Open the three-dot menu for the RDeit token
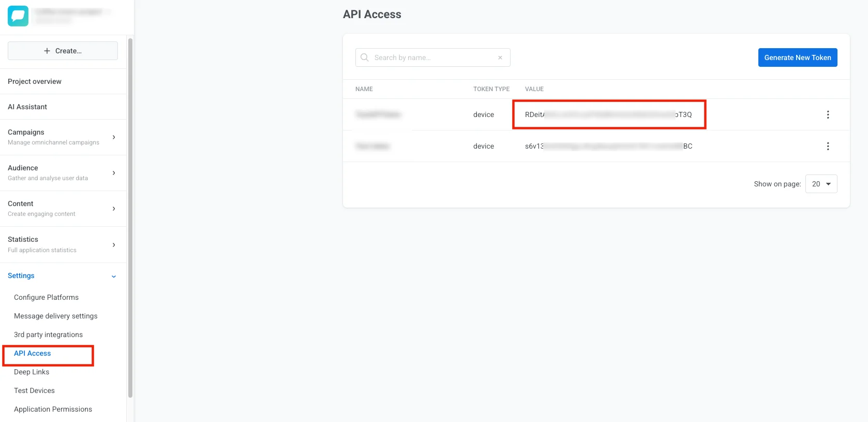The width and height of the screenshot is (868, 422). (x=828, y=114)
